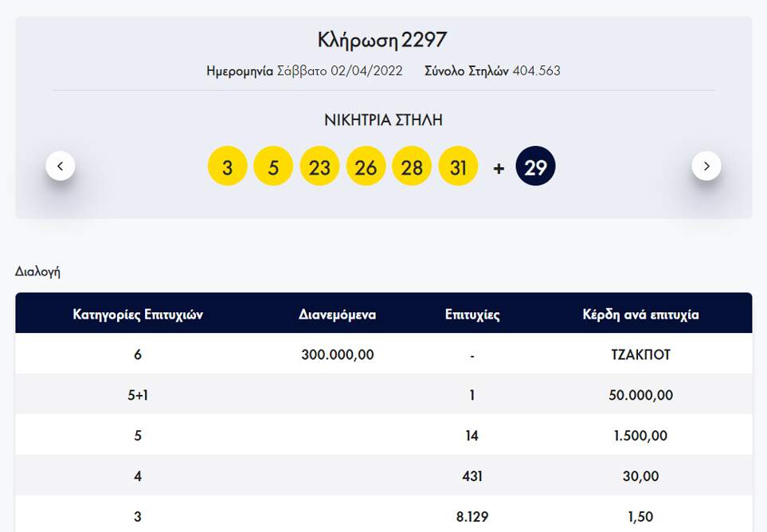This screenshot has height=532, width=767.
Task: Click the Κέρδη ανά επιτυχία column header
Action: (640, 314)
